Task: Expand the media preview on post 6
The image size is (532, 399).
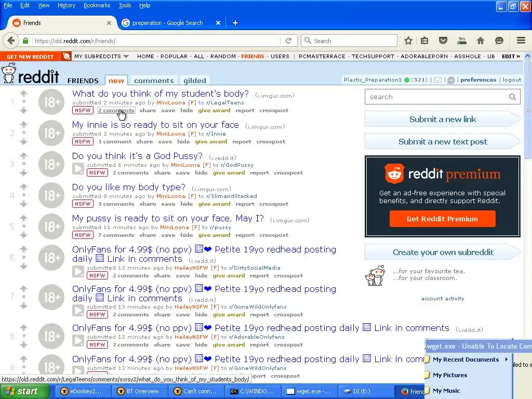Action: coord(78,271)
